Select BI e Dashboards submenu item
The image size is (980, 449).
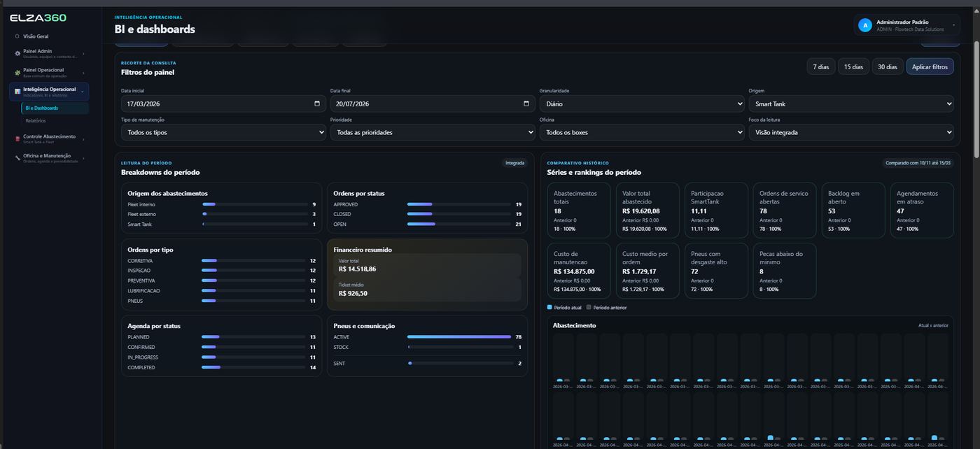55,108
